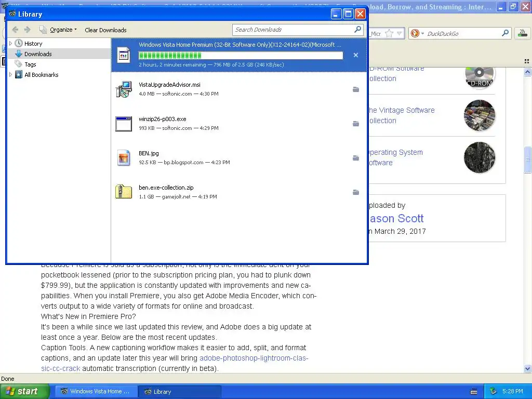Image resolution: width=532 pixels, height=399 pixels.
Task: Select All Bookmarks in the sidebar
Action: pos(42,75)
